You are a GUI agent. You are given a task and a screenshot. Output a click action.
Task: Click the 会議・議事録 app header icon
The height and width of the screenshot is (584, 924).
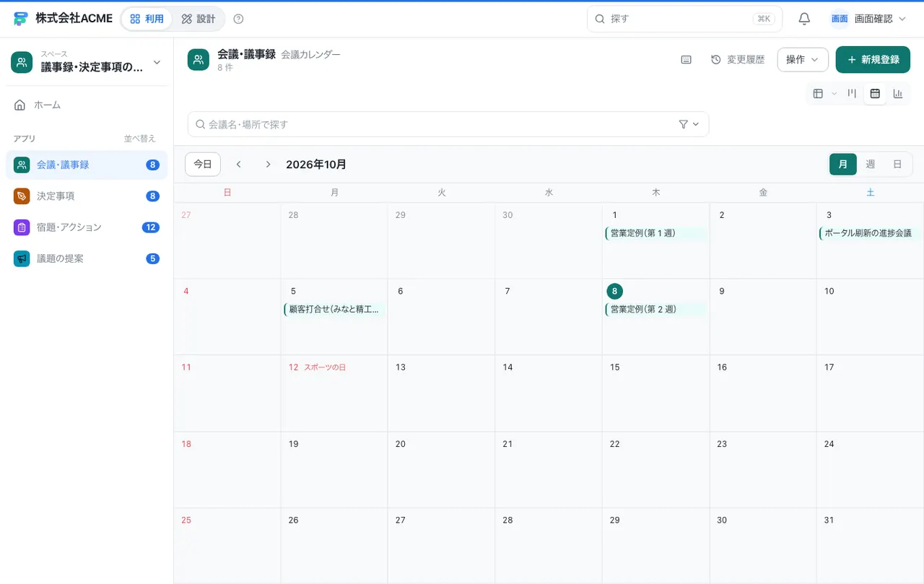[x=199, y=60]
